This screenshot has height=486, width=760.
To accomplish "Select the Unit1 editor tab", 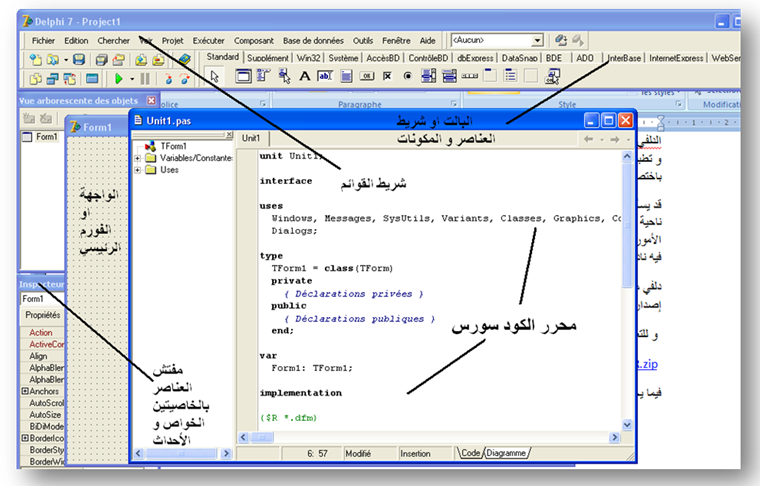I will coord(251,138).
